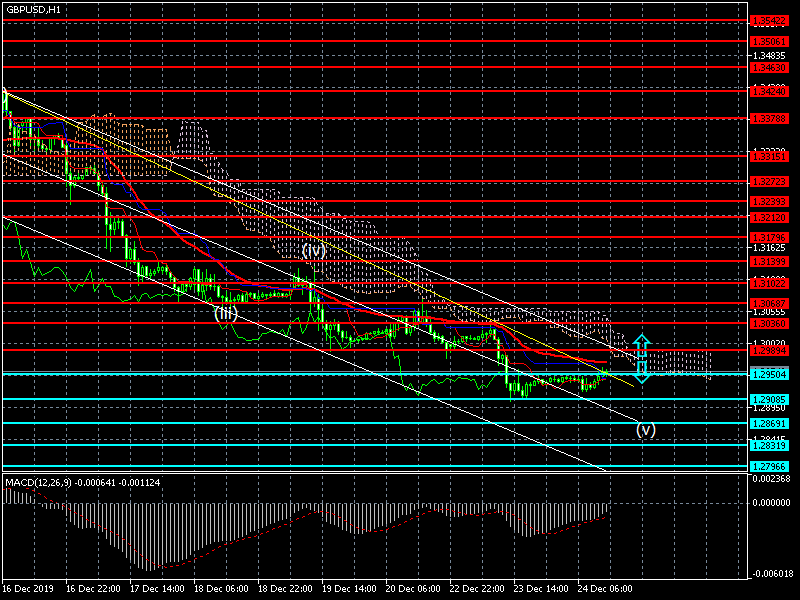This screenshot has width=800, height=600.
Task: Click the 1.29085 support level tag
Action: [x=769, y=399]
